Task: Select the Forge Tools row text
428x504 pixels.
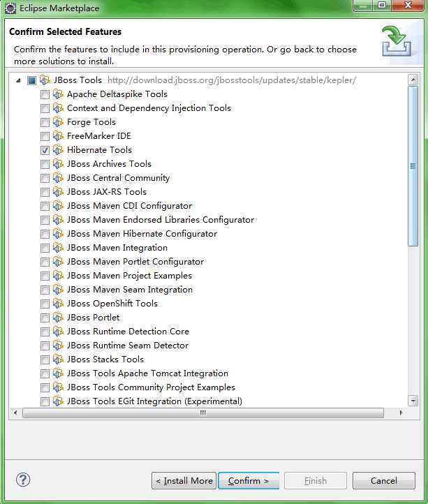Action: click(x=91, y=122)
